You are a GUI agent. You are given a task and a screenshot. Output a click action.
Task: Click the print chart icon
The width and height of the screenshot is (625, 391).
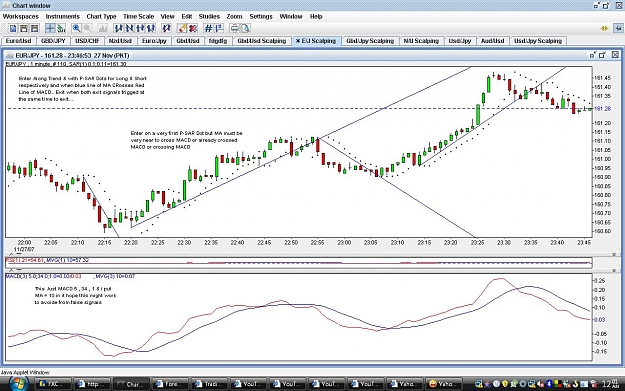tap(235, 28)
